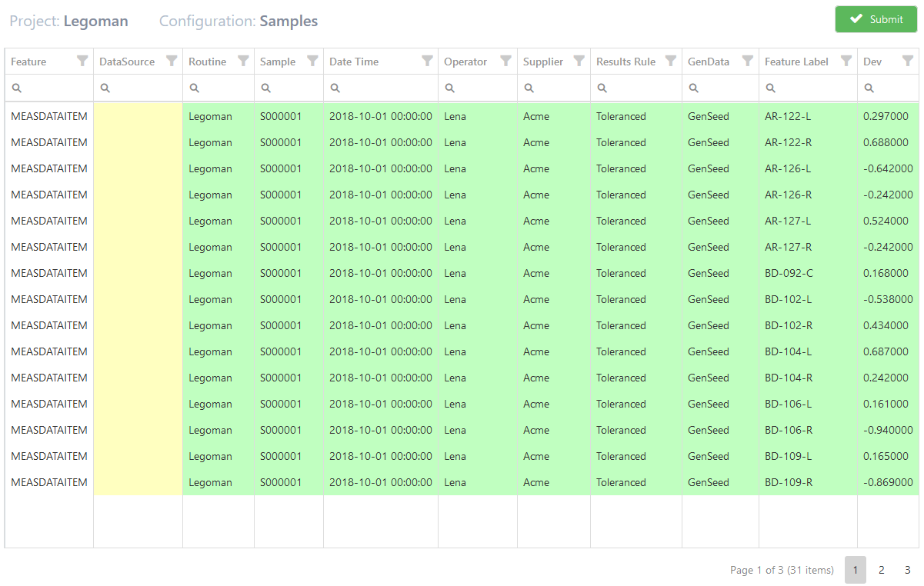Filter the Operator column via funnel icon
Image resolution: width=924 pixels, height=586 pixels.
(x=505, y=62)
